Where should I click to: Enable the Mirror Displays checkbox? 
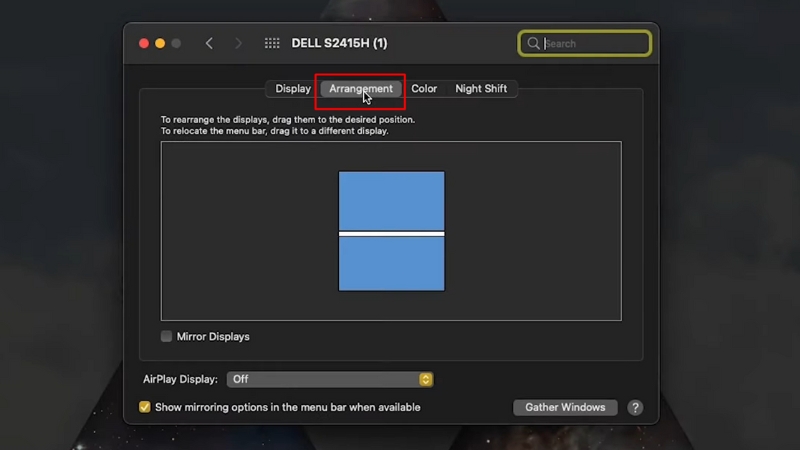pyautogui.click(x=166, y=336)
